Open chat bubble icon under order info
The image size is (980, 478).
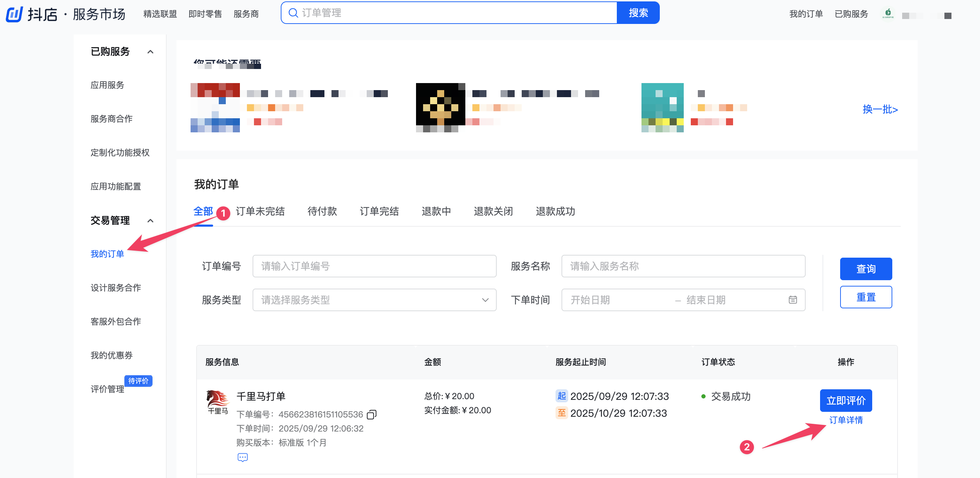click(242, 457)
